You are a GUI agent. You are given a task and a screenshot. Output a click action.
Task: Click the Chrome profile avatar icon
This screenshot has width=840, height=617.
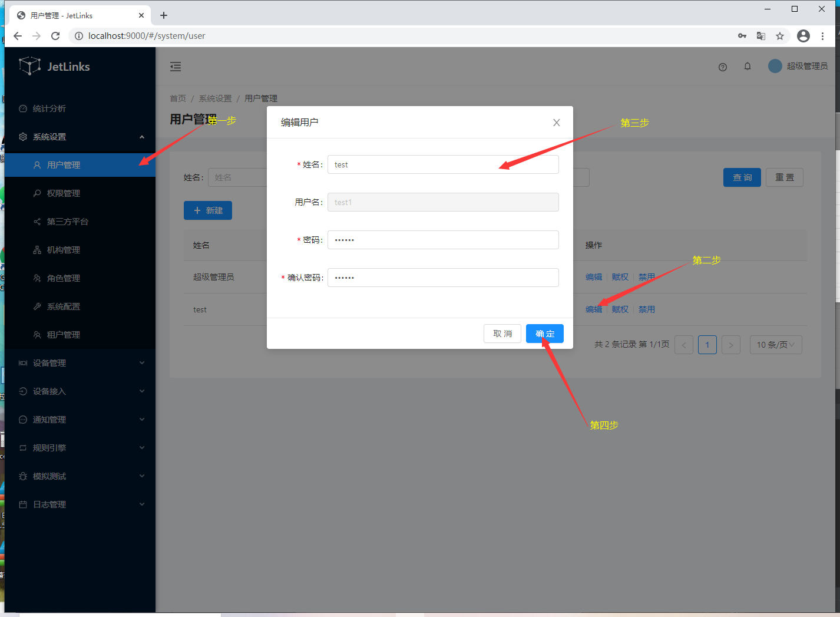pos(803,36)
